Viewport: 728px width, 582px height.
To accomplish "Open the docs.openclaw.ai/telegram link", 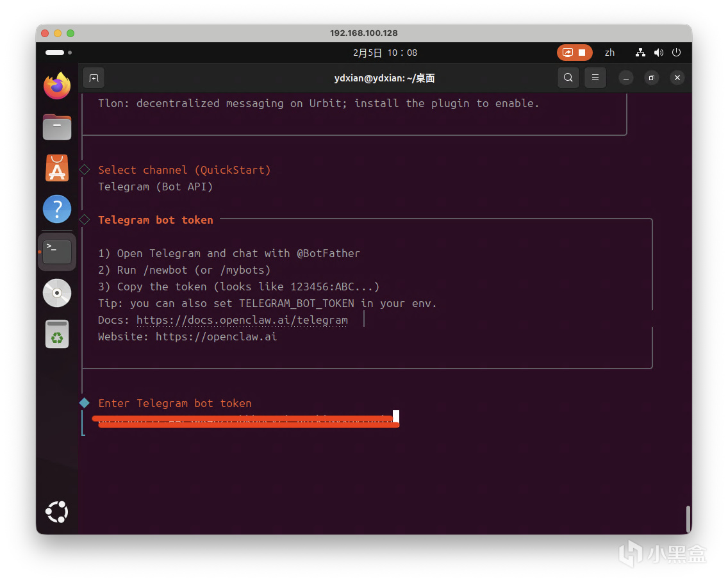I will [x=242, y=320].
